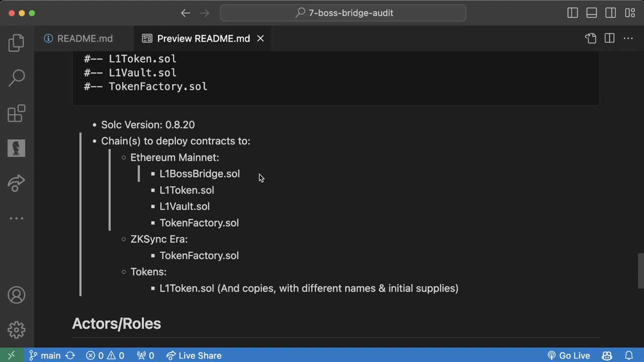The height and width of the screenshot is (362, 644).
Task: Click the 7-boss-bridge-audit search field
Action: click(343, 13)
